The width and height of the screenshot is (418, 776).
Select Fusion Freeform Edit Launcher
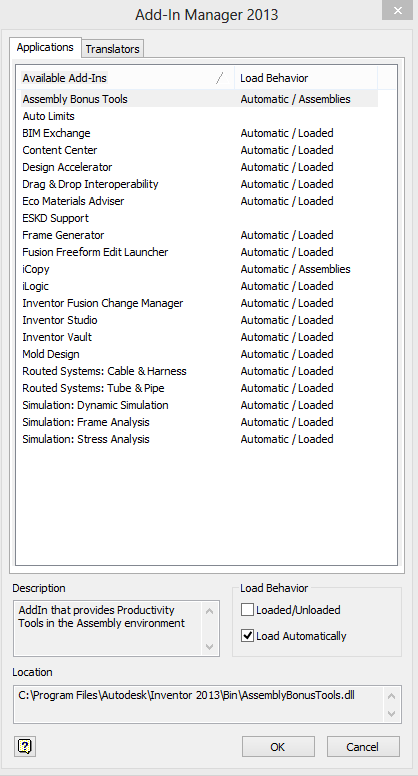(x=198, y=252)
